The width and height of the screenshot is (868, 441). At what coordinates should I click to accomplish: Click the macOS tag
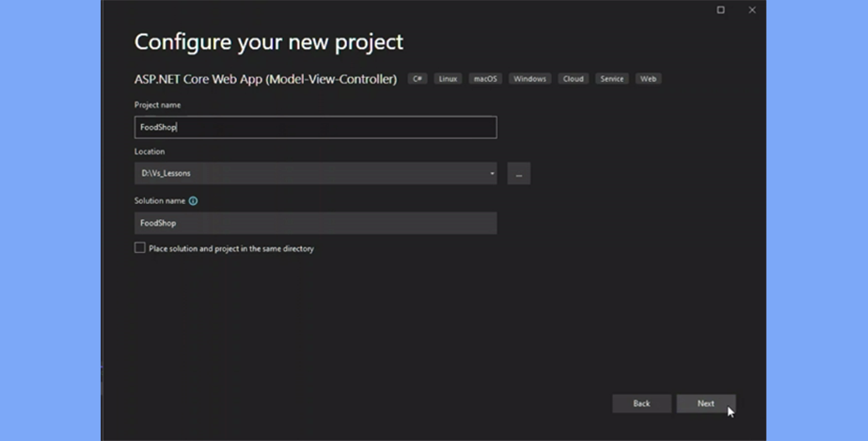pos(485,79)
